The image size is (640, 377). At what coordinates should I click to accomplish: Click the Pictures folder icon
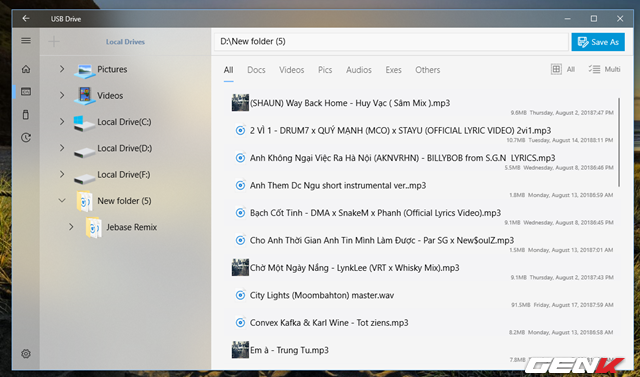(84, 70)
